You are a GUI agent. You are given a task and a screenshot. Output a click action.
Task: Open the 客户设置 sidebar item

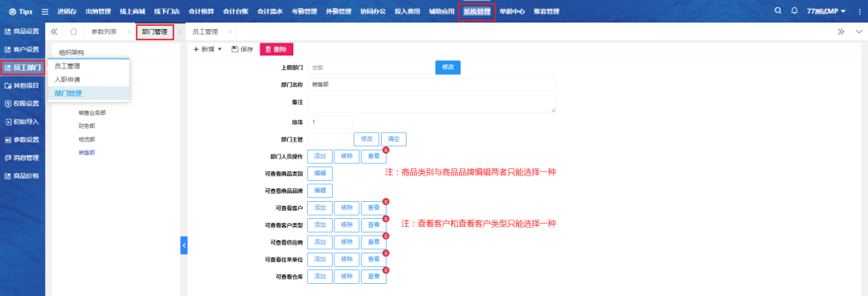pos(23,50)
